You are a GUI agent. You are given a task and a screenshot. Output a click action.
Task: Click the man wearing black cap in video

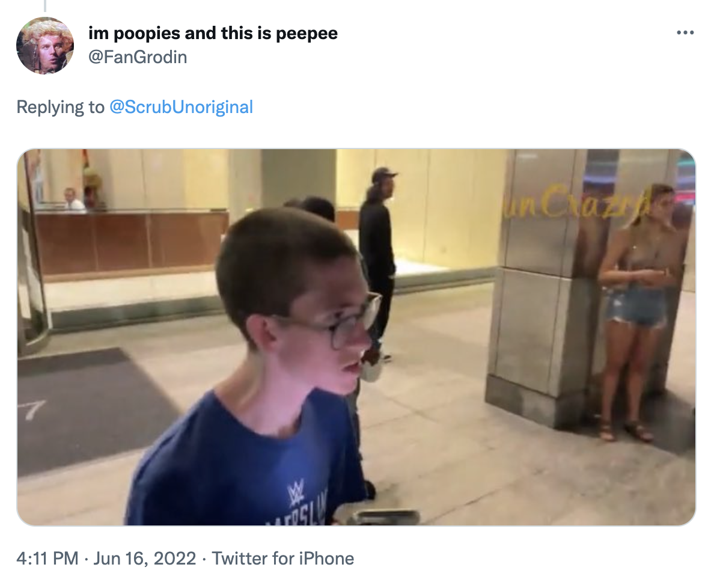pos(379,255)
